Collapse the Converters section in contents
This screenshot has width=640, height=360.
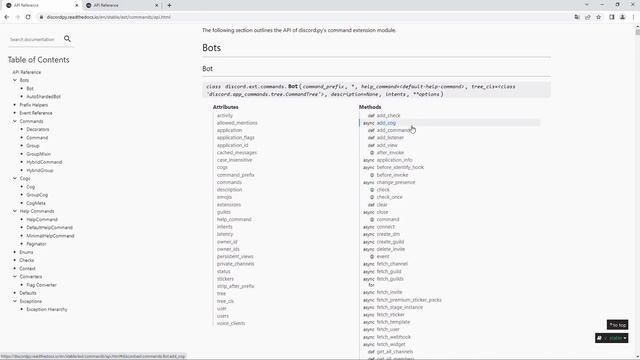[15, 276]
